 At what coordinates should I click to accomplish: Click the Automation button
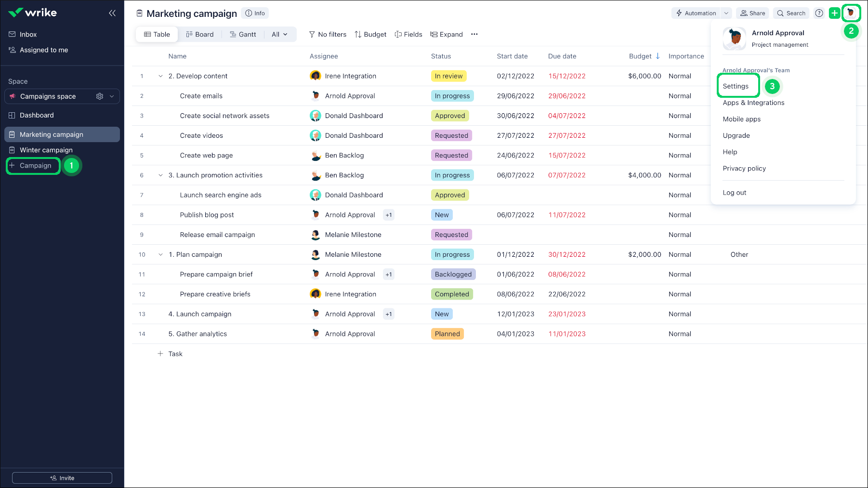point(696,13)
